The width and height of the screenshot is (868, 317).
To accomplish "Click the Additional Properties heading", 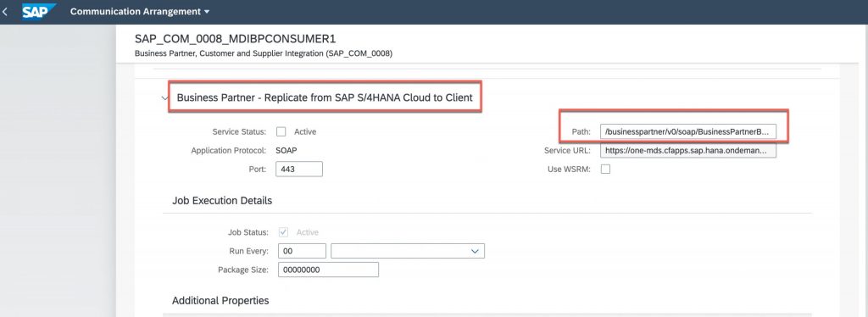I will 220,301.
